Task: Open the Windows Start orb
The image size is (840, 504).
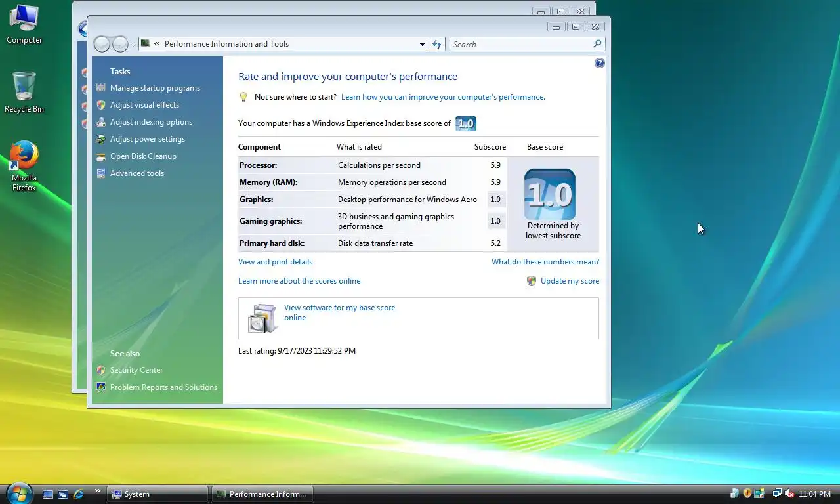Action: click(x=18, y=492)
